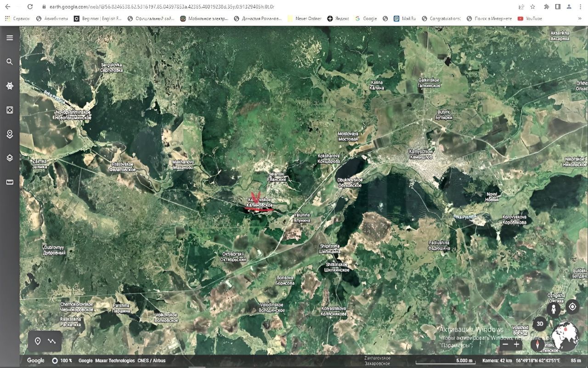
Task: Click the Novopyshminskoe map label
Action: point(73,115)
